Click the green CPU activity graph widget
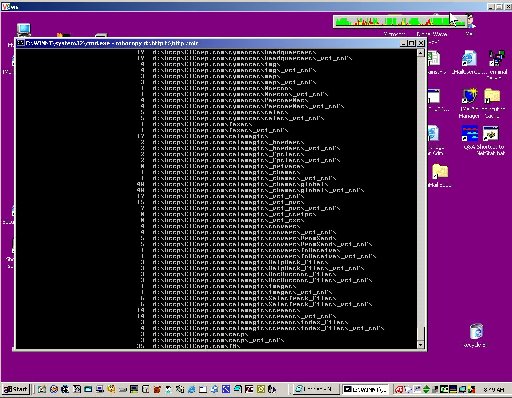 click(x=400, y=22)
